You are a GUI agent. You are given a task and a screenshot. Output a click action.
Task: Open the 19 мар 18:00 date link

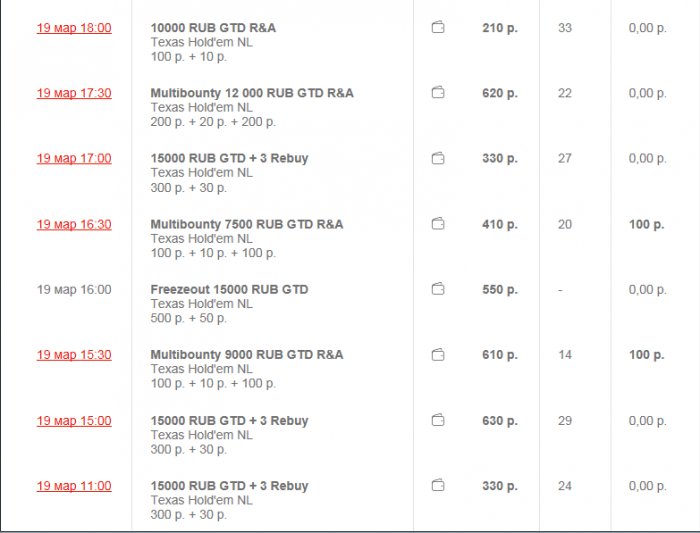74,28
